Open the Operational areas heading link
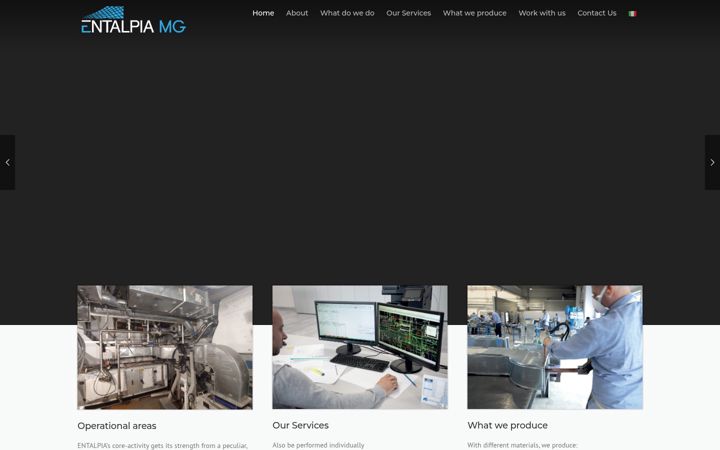The height and width of the screenshot is (450, 720). click(x=117, y=426)
